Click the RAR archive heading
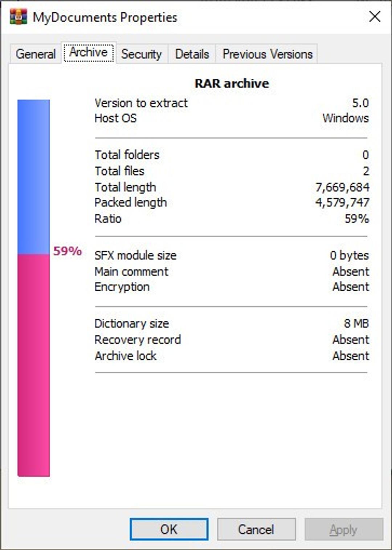The image size is (392, 550). pyautogui.click(x=232, y=84)
